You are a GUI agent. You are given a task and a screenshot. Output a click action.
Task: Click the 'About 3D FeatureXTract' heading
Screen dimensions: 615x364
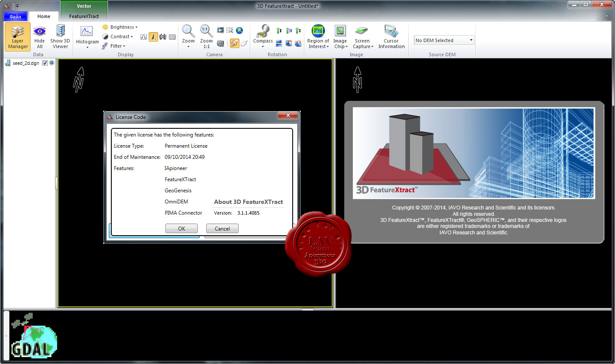[248, 202]
